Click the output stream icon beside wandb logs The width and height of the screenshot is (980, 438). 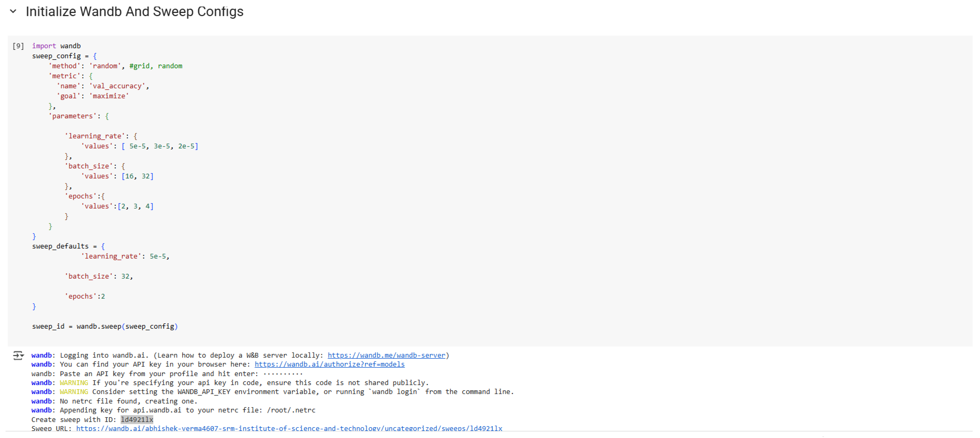point(18,355)
